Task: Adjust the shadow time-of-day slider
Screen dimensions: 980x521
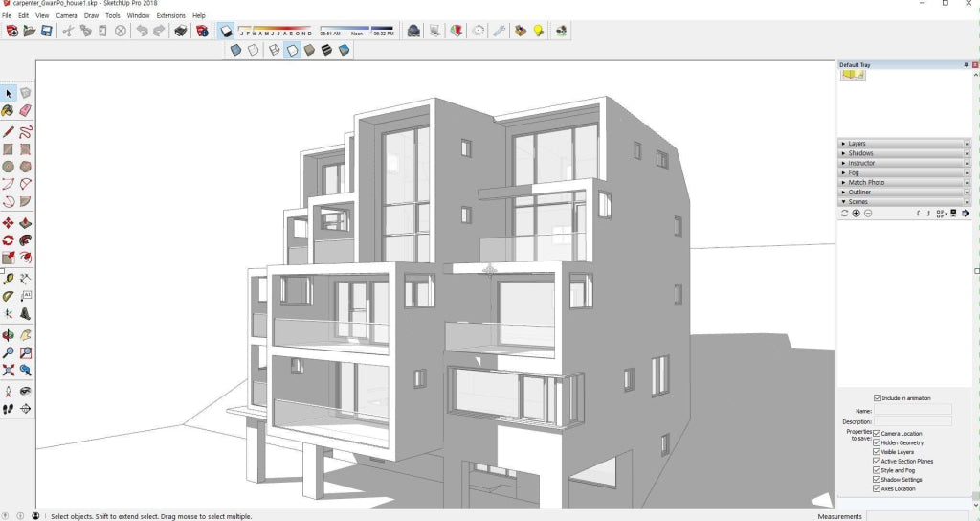Action: (357, 30)
